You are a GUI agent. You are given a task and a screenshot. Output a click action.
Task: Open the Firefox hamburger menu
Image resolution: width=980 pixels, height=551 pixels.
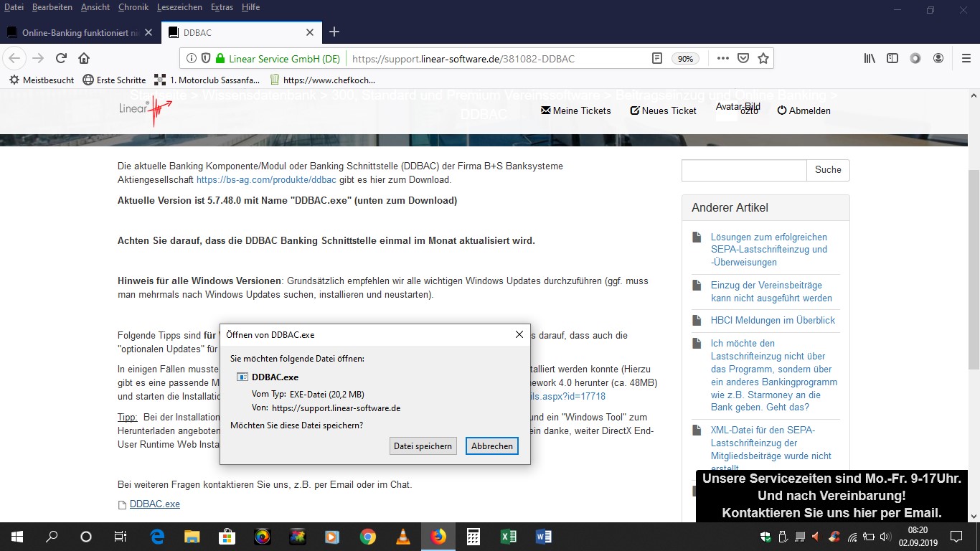pos(966,58)
